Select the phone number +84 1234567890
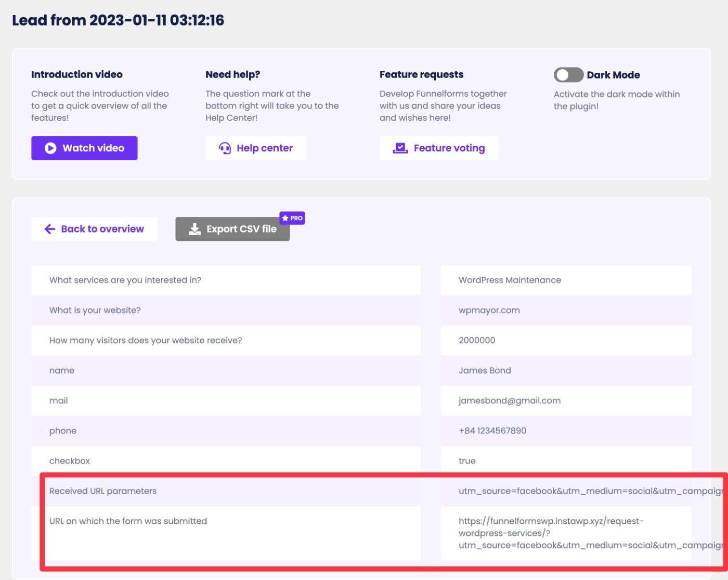Viewport: 728px width, 580px height. click(492, 431)
